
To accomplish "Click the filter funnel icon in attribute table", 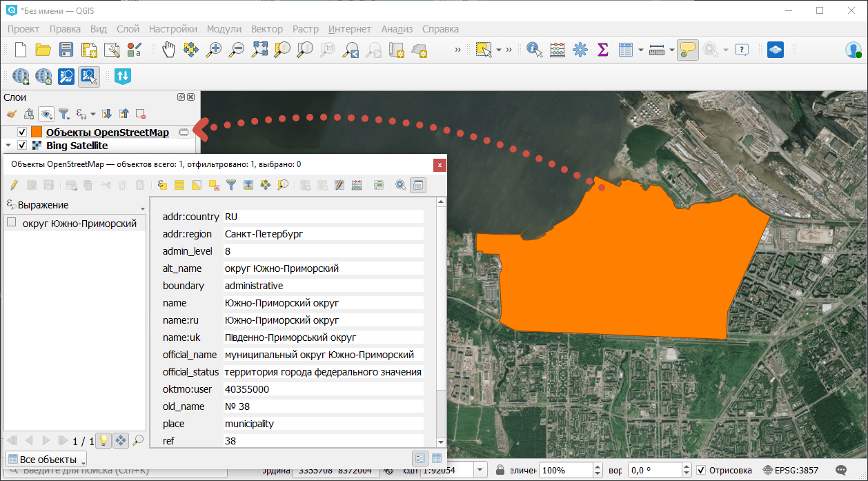I will point(231,185).
